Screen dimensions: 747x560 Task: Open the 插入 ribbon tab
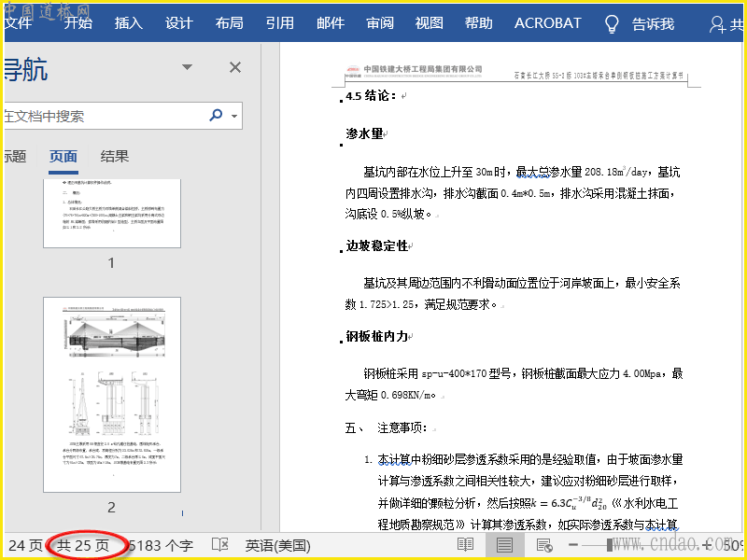pos(129,22)
